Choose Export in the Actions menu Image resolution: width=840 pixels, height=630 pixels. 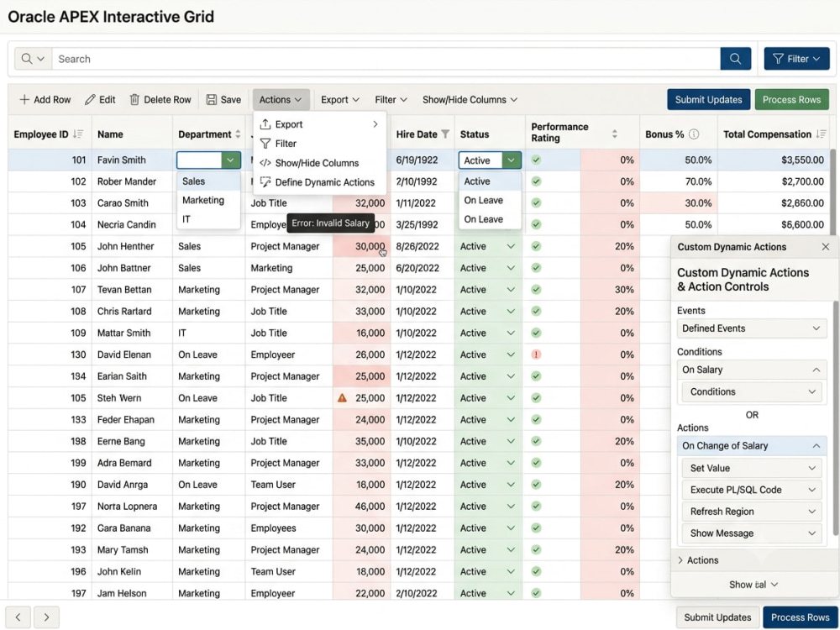click(319, 124)
